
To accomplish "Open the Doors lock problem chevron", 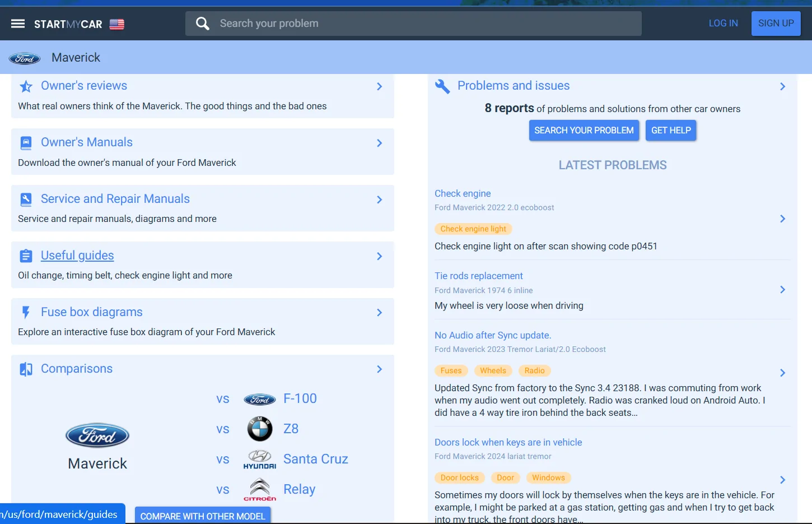I will [x=783, y=480].
